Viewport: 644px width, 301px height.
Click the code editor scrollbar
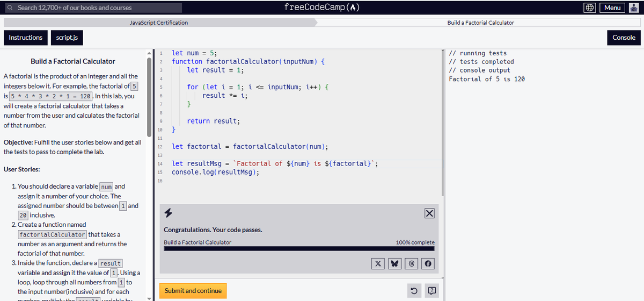pyautogui.click(x=442, y=123)
